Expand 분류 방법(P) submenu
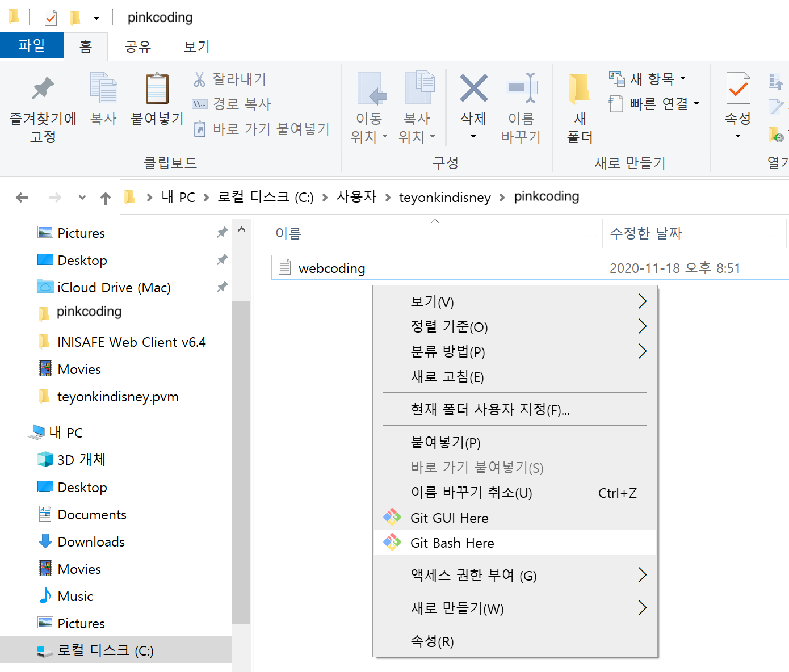Screen dimensions: 789x672 (x=515, y=351)
